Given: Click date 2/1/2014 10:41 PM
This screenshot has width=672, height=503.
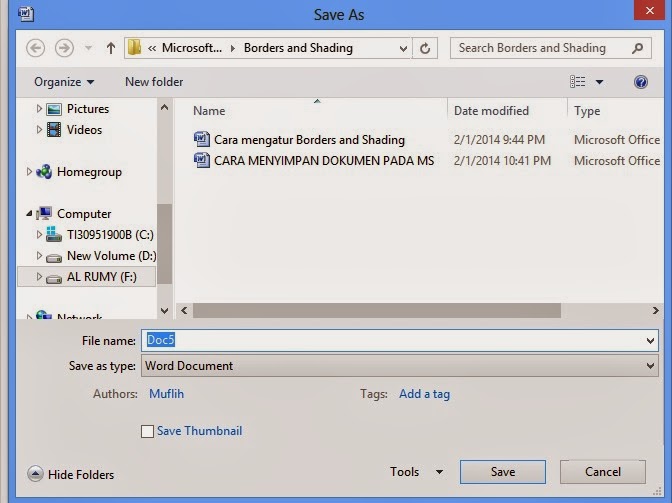Looking at the screenshot, I should pos(502,161).
